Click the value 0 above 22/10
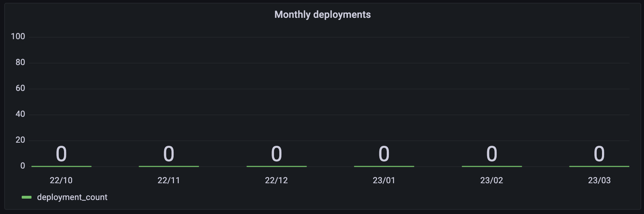The height and width of the screenshot is (214, 644). [x=61, y=154]
